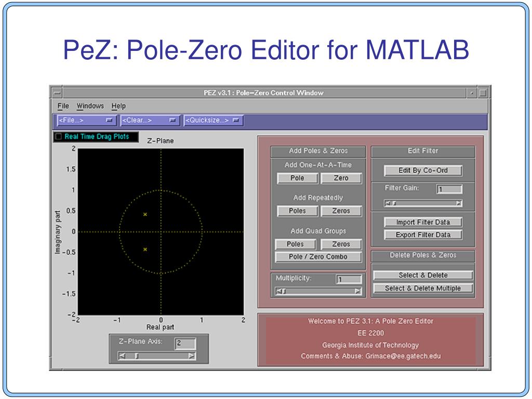Open window menu icon in title bar
532x399 pixels.
57,92
